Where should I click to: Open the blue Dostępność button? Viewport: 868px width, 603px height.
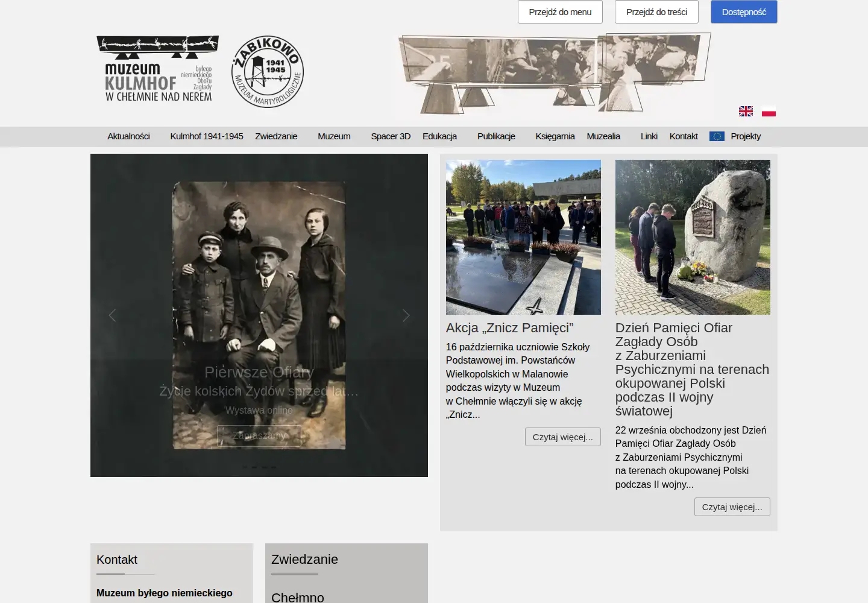tap(744, 12)
